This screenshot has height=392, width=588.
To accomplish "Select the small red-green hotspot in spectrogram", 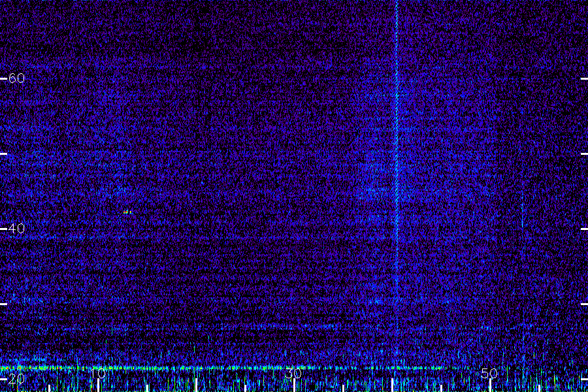I will click(x=127, y=212).
